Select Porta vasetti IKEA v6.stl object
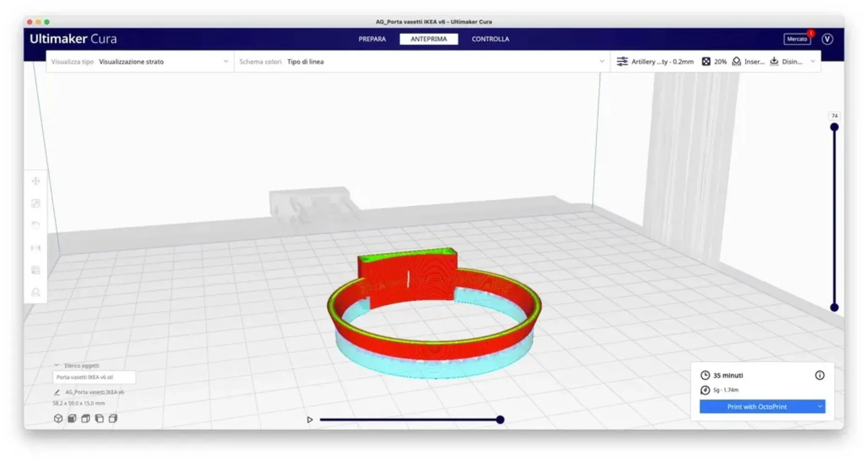Image resolution: width=868 pixels, height=461 pixels. point(94,377)
